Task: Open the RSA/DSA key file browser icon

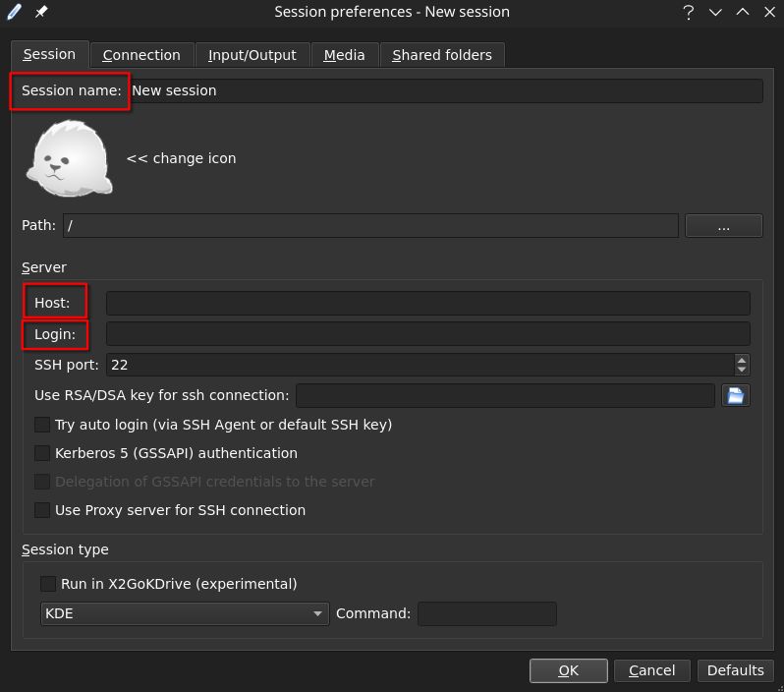Action: (736, 395)
